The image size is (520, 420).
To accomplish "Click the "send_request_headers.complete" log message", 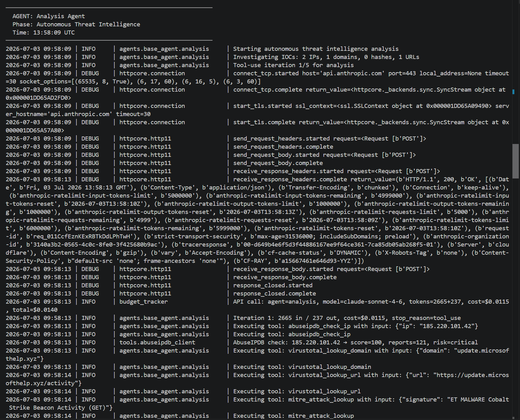I will tap(283, 146).
